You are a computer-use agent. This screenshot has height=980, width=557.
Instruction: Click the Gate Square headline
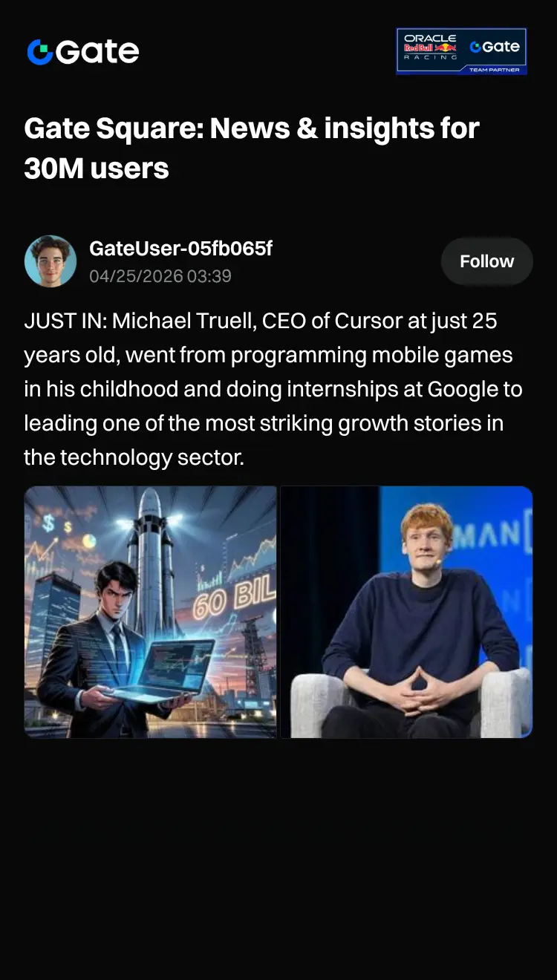point(252,148)
